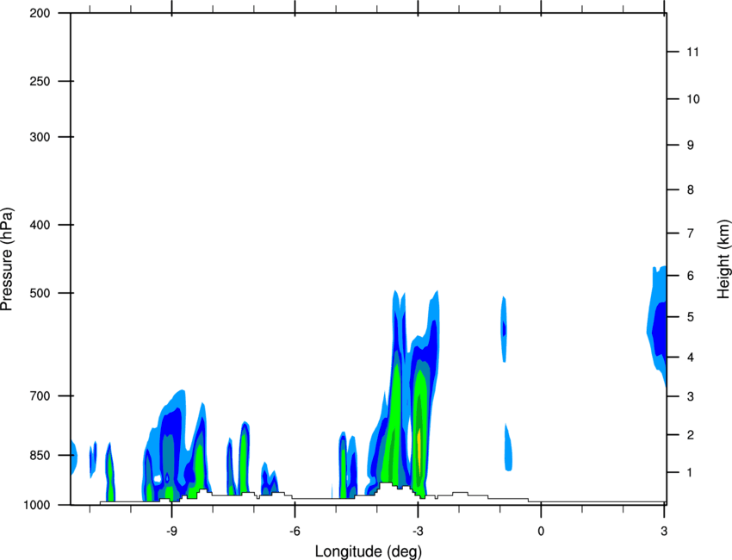
Task: Click the light blue contour near 850 hPa at -1 longitude
Action: point(508,447)
